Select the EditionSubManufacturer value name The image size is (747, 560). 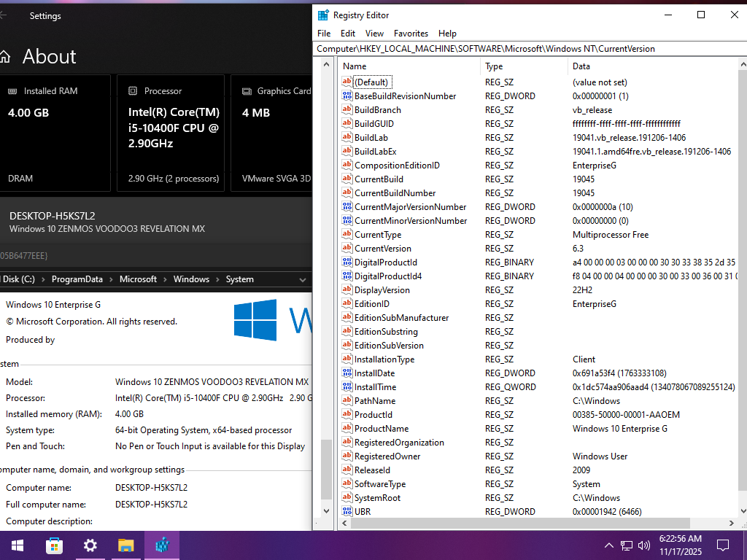[402, 318]
